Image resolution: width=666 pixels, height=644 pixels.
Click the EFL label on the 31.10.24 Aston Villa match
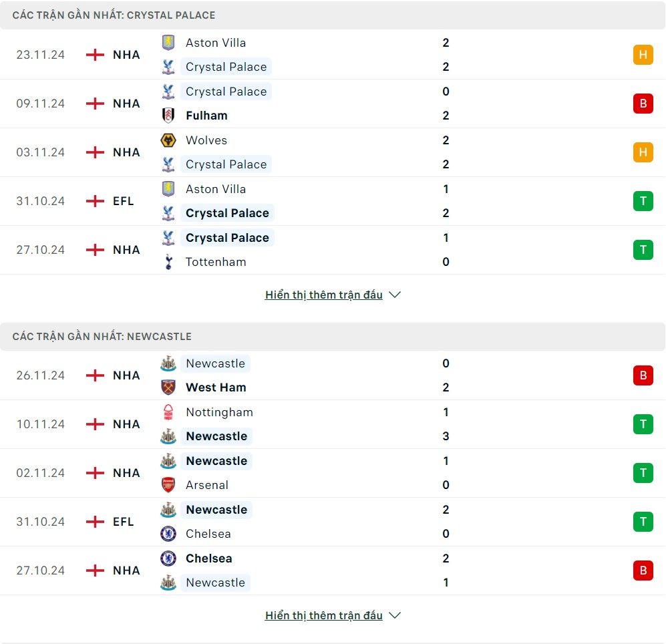(124, 201)
